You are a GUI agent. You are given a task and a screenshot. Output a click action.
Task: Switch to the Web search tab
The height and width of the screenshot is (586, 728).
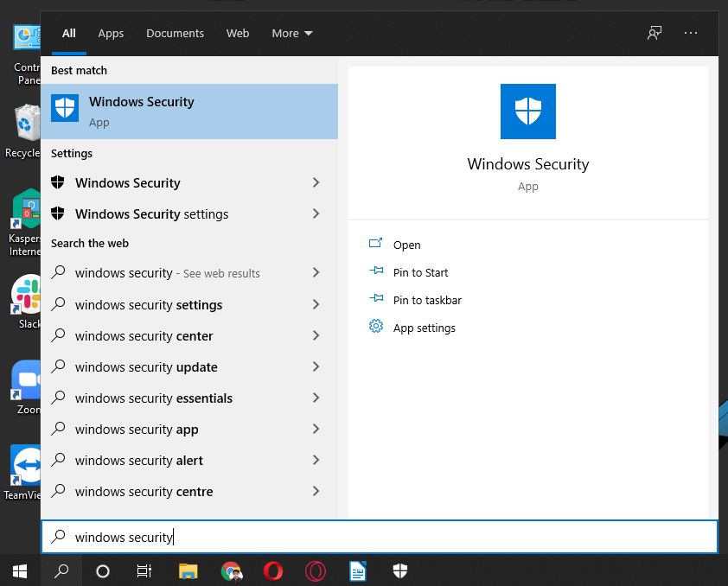pyautogui.click(x=238, y=33)
